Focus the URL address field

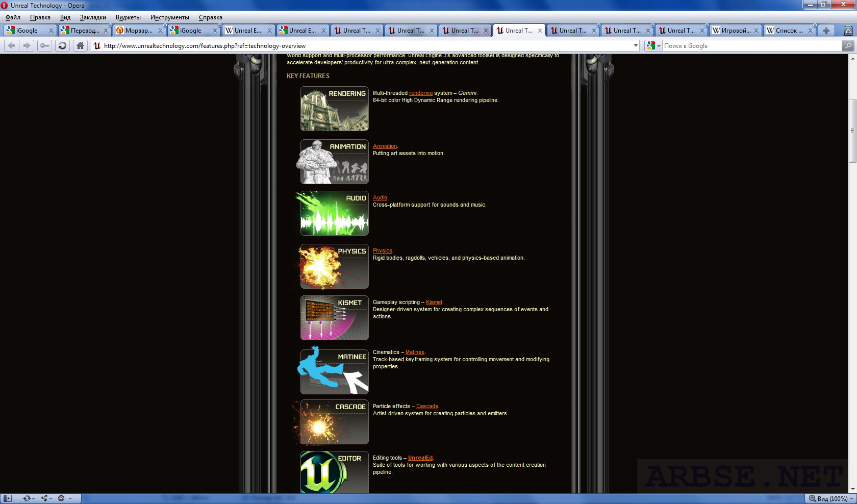pyautogui.click(x=366, y=45)
